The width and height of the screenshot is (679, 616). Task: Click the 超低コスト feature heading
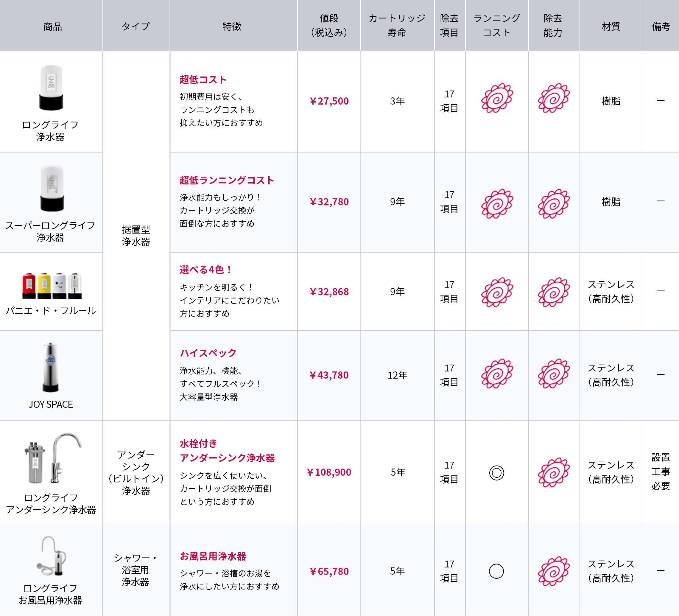(203, 80)
